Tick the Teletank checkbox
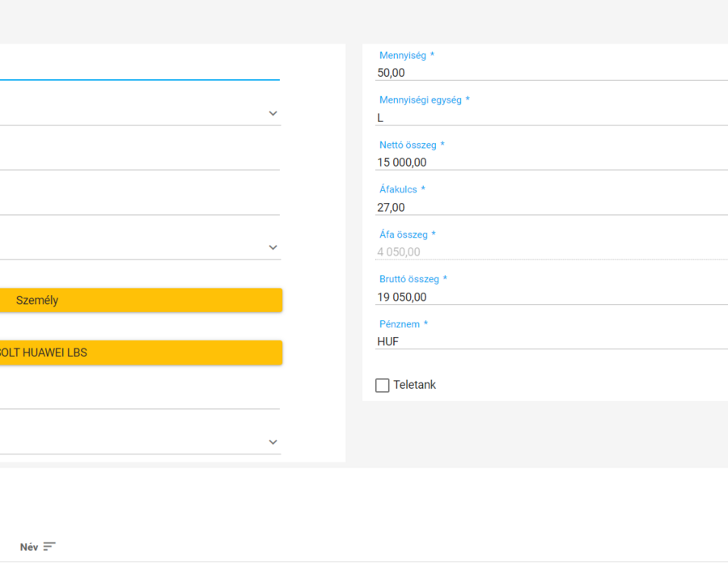Image resolution: width=728 pixels, height=566 pixels. pos(382,385)
